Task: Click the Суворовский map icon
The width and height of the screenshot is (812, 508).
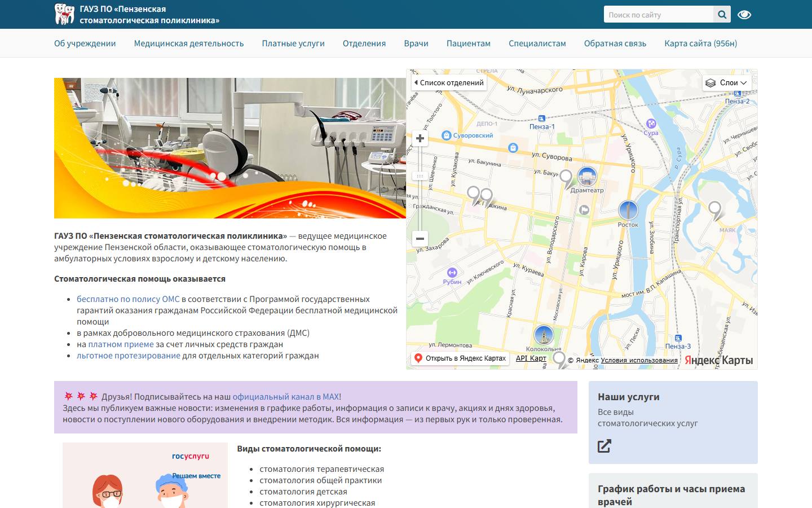Action: (x=447, y=135)
